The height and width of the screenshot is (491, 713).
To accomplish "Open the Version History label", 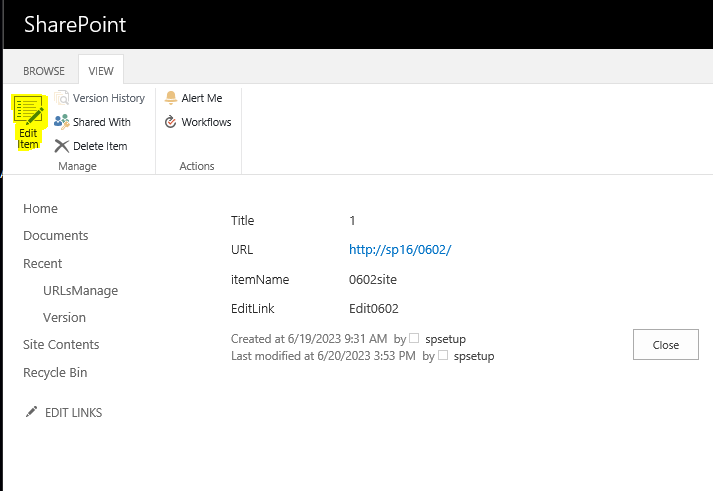I will [109, 98].
